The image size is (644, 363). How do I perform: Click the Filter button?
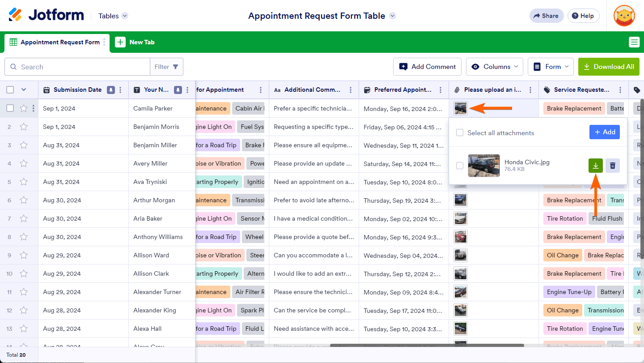click(x=166, y=67)
